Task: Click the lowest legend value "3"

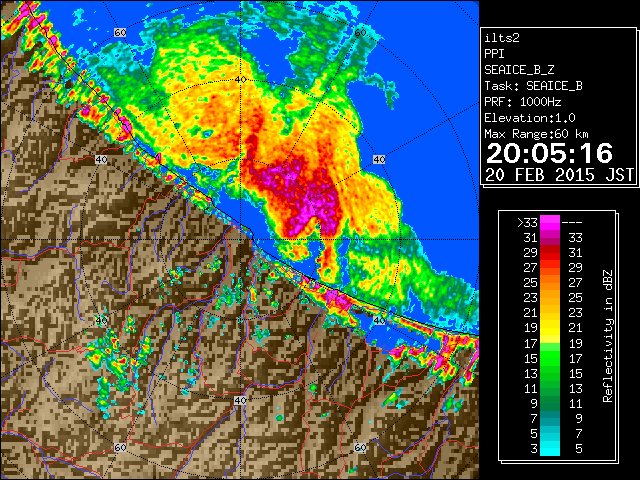Action: click(534, 449)
